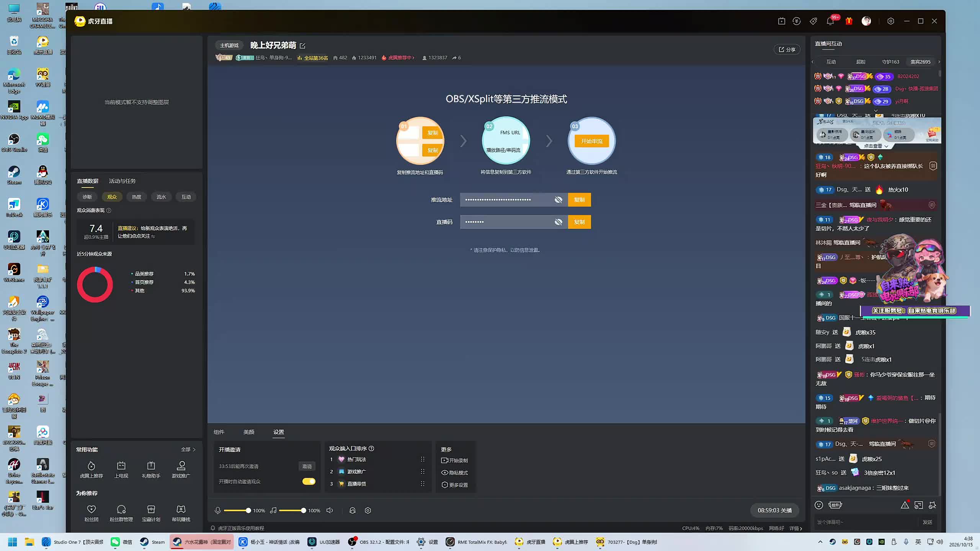This screenshot has width=980, height=551.
Task: Click the red gift box icon
Action: pos(849,21)
